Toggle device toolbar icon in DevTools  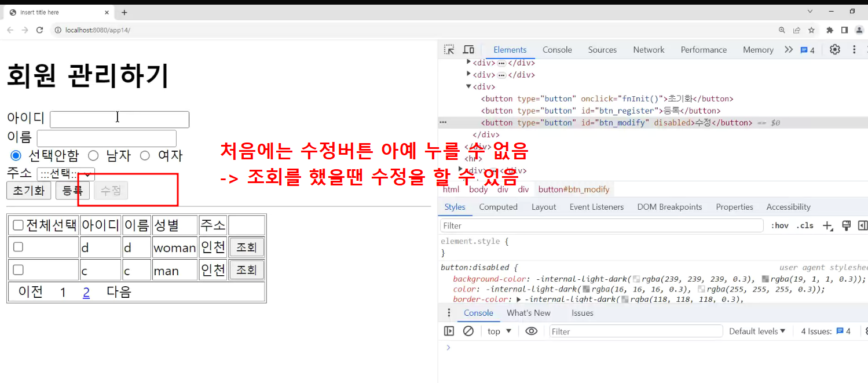pos(468,50)
